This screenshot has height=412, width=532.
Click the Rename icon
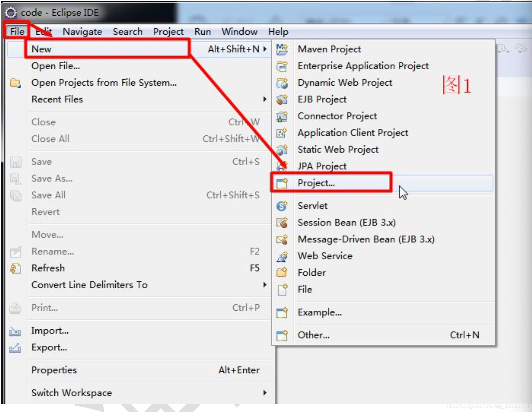click(15, 252)
